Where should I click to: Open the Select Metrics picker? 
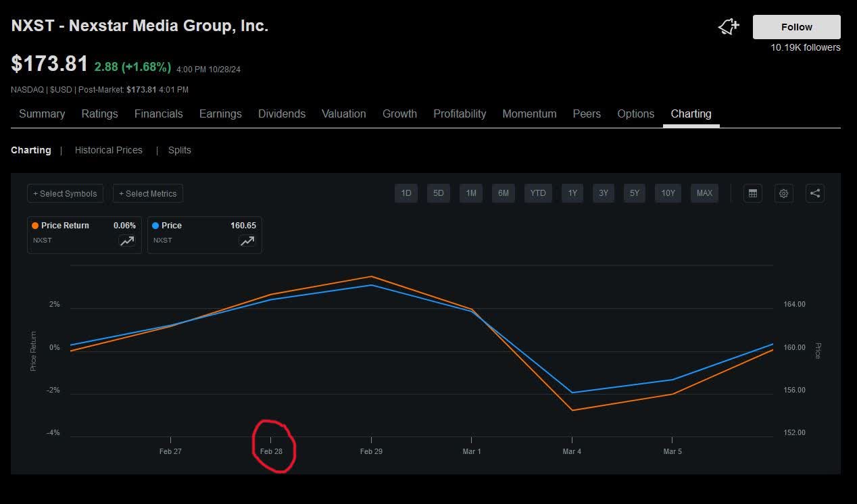(148, 193)
